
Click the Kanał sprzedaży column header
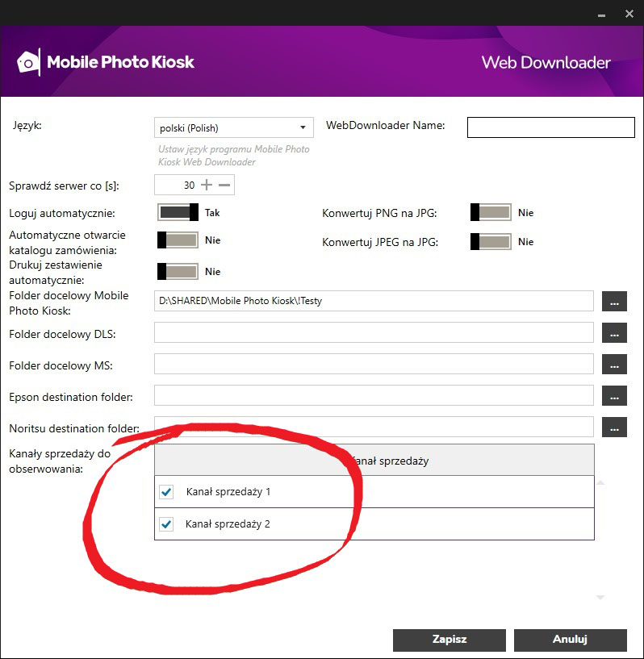(374, 460)
